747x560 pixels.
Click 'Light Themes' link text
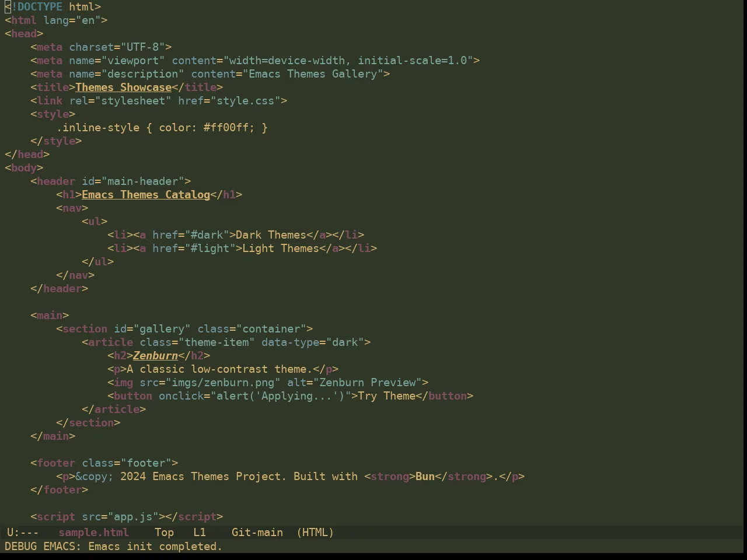coord(281,249)
